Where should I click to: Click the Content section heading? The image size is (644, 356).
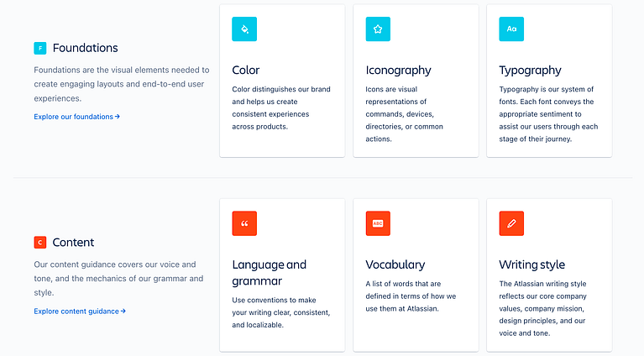73,243
